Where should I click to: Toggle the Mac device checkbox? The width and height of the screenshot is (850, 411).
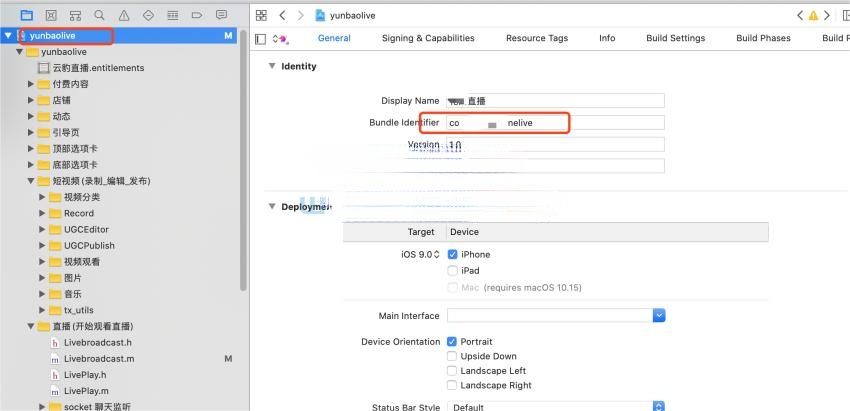pyautogui.click(x=453, y=287)
